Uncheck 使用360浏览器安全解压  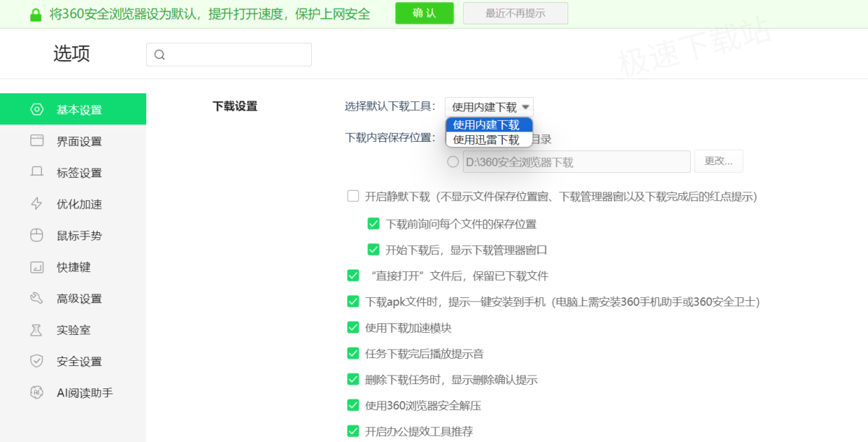point(353,405)
